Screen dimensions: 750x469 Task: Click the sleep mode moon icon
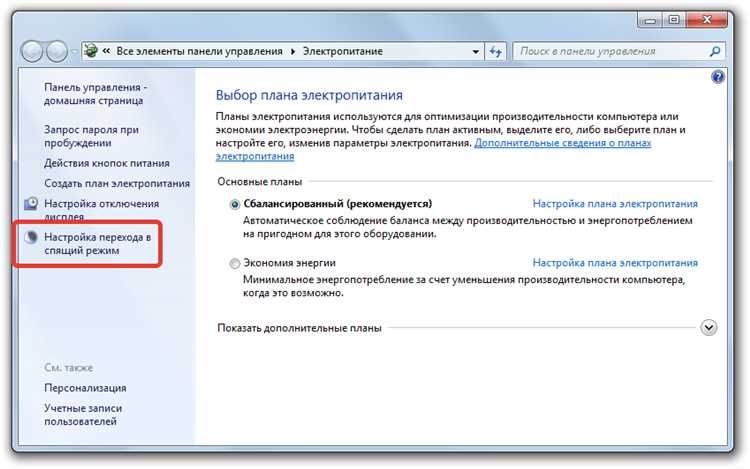pos(31,237)
